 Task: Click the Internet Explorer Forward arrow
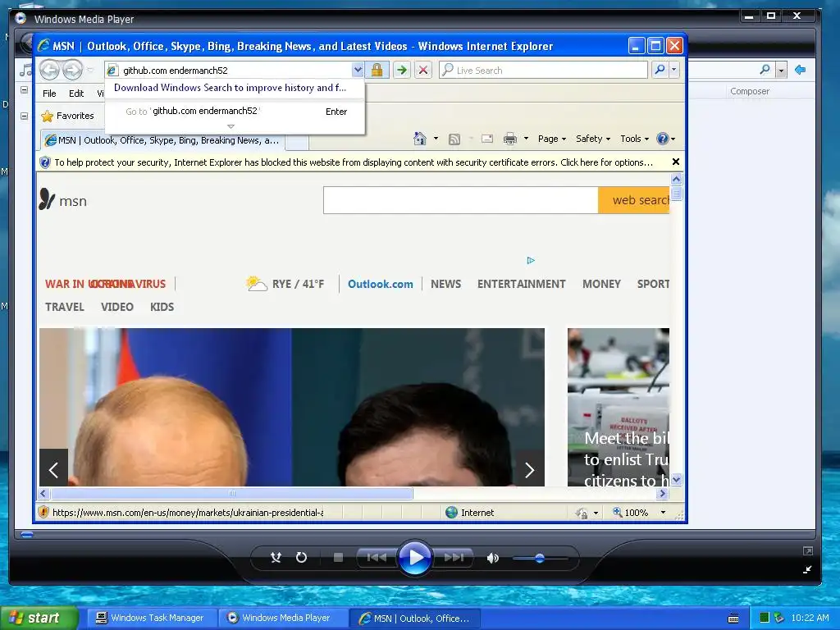[x=72, y=70]
